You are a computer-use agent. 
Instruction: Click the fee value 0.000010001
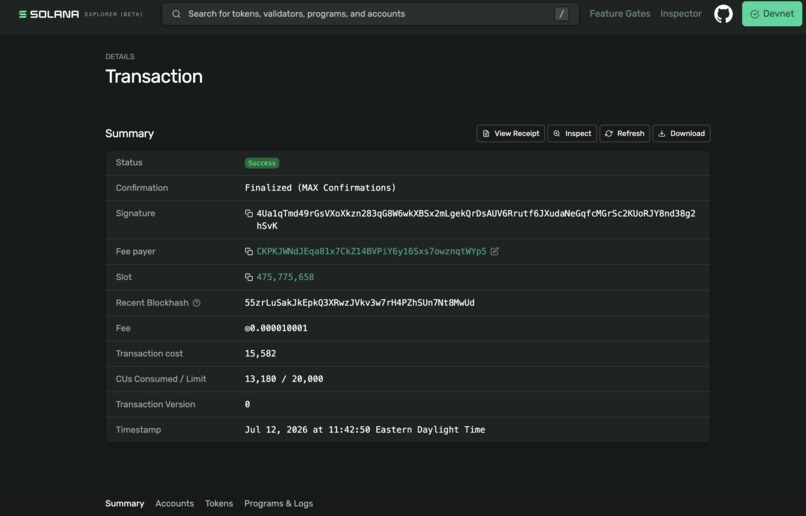click(x=276, y=328)
